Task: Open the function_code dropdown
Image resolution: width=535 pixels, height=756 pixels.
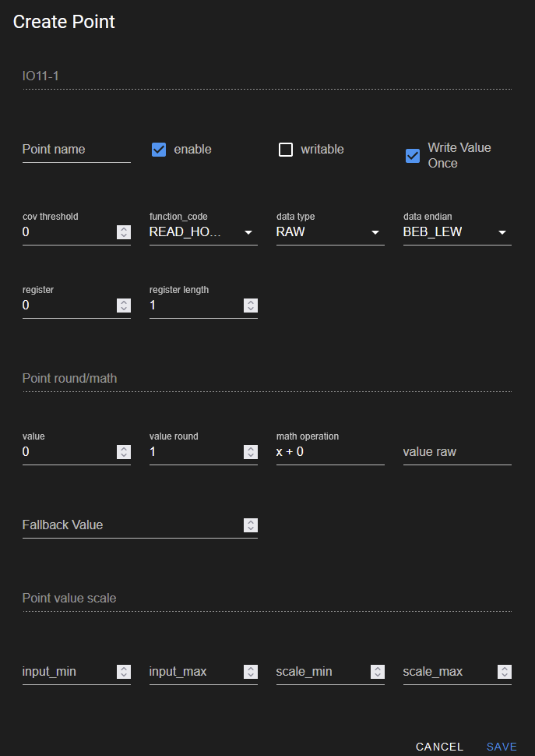Action: pos(203,232)
